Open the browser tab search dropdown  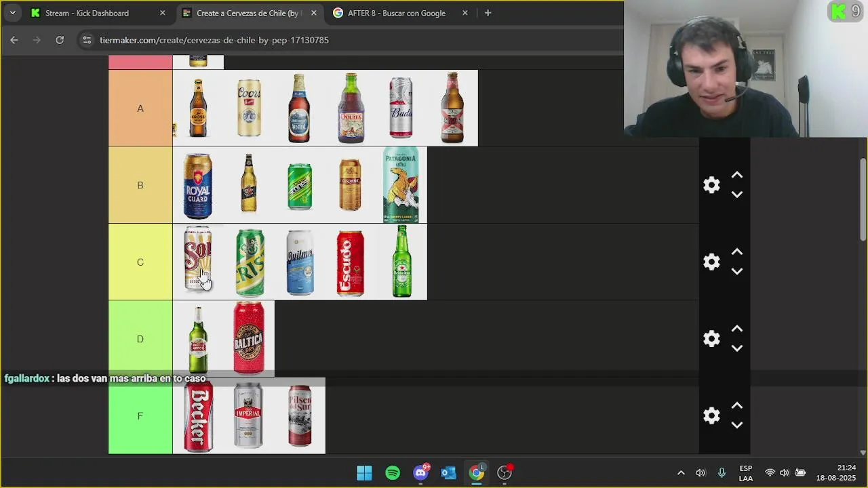[12, 13]
